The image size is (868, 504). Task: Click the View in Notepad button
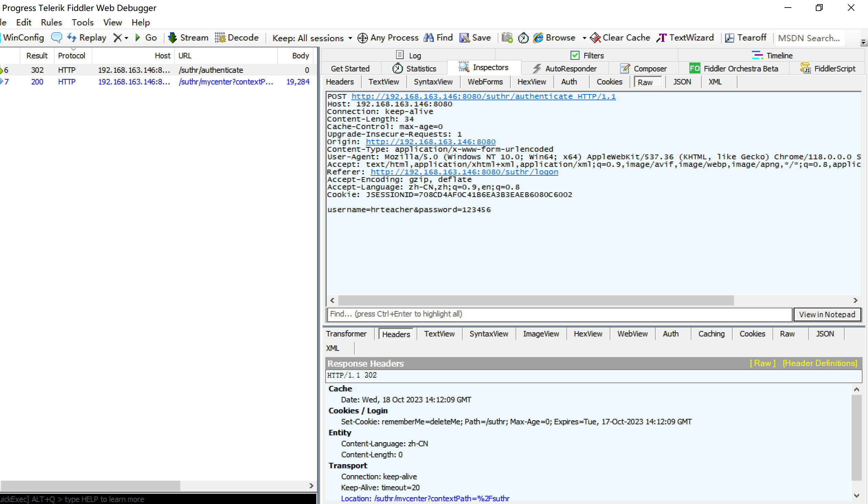pyautogui.click(x=827, y=314)
